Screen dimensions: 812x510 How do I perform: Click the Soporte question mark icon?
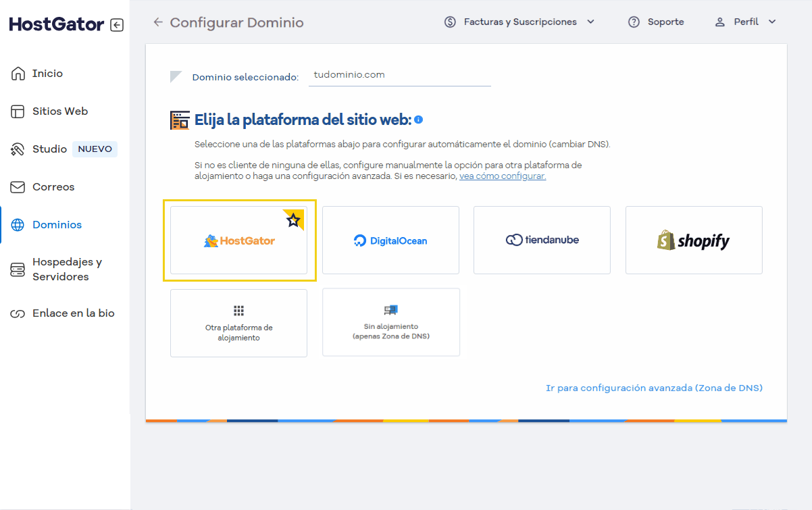pyautogui.click(x=634, y=22)
